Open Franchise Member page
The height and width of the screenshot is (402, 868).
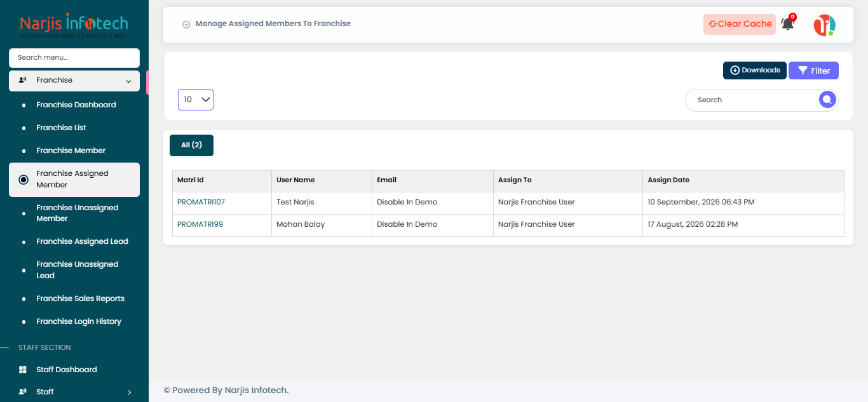tap(71, 151)
